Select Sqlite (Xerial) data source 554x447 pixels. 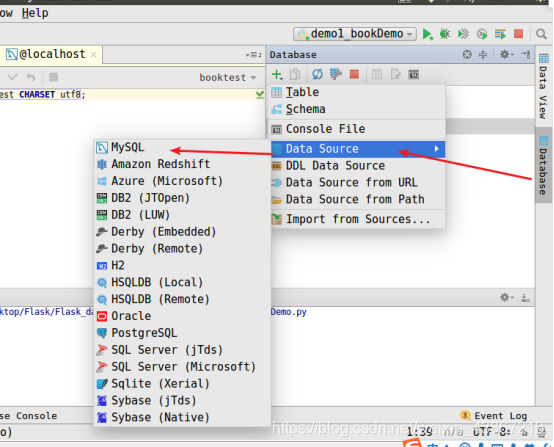tap(182, 384)
